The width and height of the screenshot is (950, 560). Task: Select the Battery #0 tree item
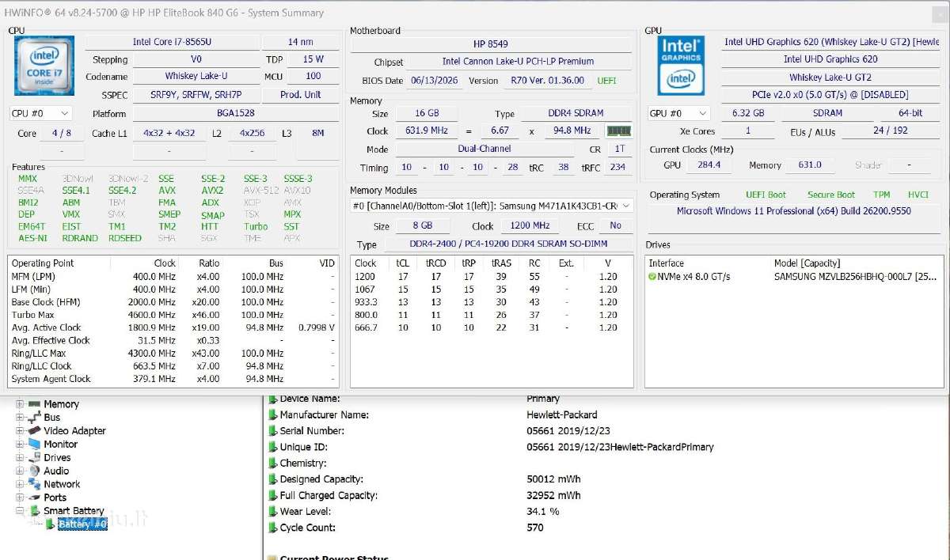[x=82, y=524]
